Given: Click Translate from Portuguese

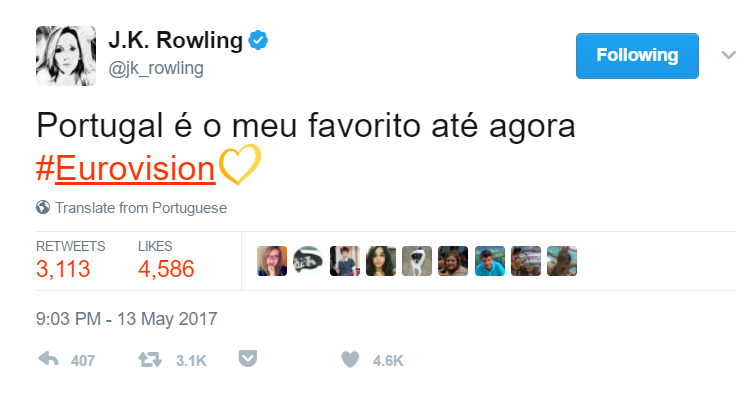Looking at the screenshot, I should [x=141, y=208].
